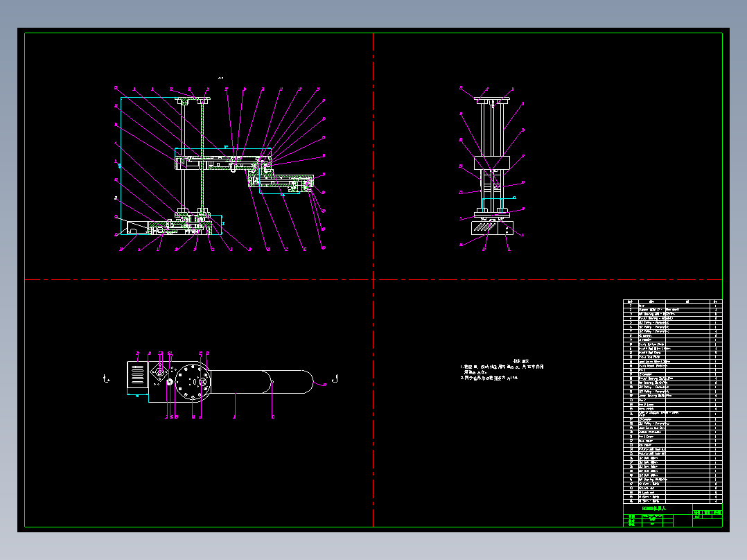Viewport: 747px width, 560px height.
Task: Select the side elevation view of the column
Action: pyautogui.click(x=492, y=169)
